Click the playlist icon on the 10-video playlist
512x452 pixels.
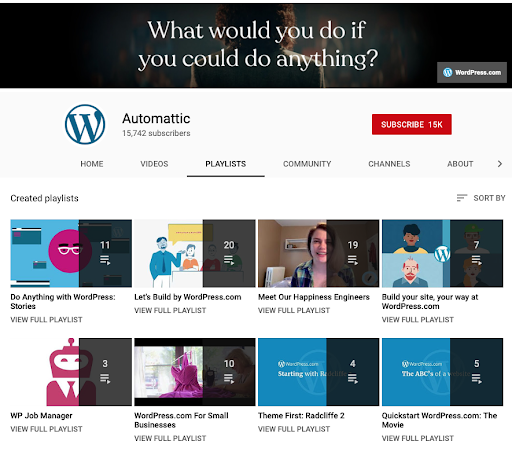(229, 379)
